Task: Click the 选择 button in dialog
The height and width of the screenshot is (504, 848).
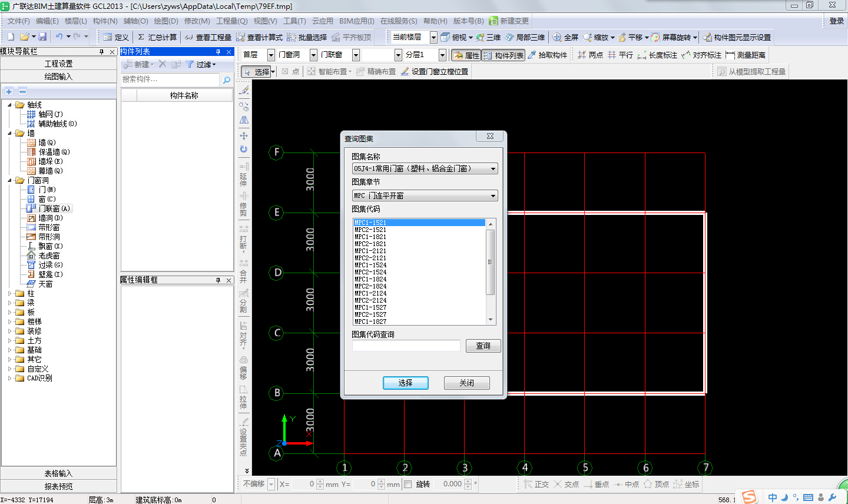Action: pos(405,383)
